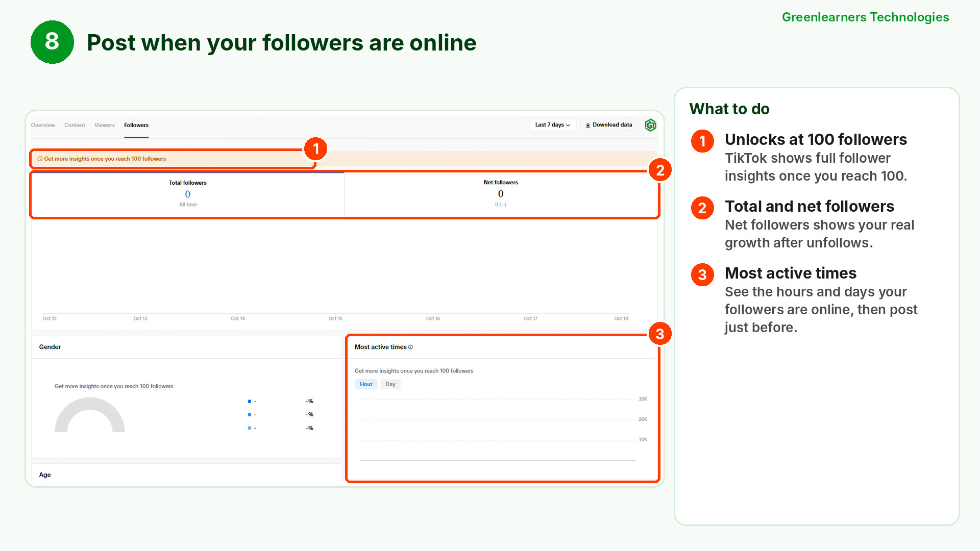Click the Oct 12 axis label
980x551 pixels.
(50, 318)
